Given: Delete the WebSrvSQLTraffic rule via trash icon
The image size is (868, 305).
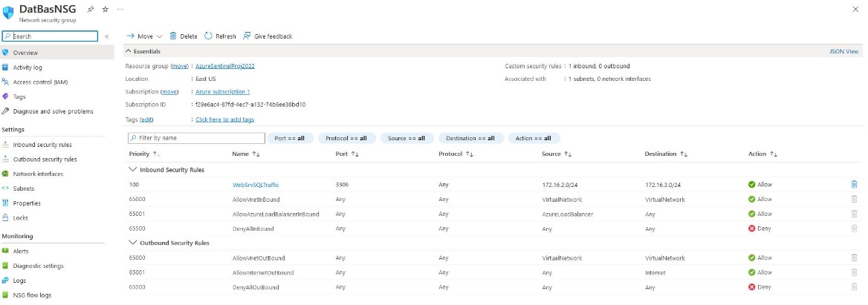Looking at the screenshot, I should tap(854, 184).
